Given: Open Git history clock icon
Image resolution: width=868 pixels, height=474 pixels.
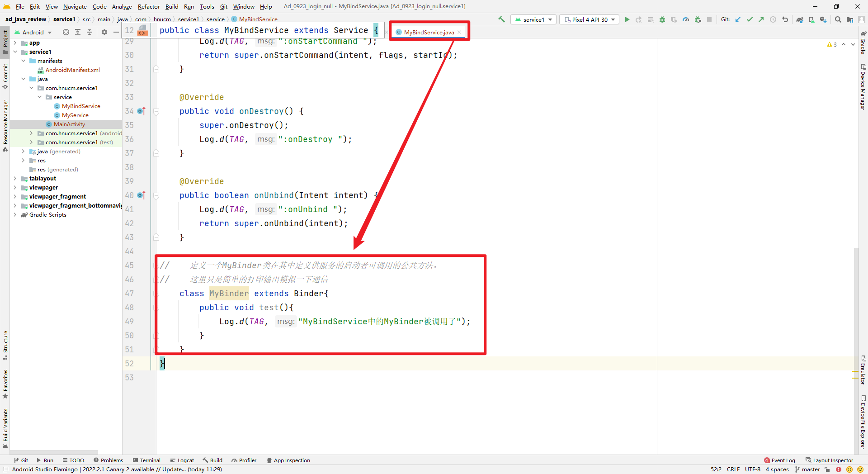Looking at the screenshot, I should tap(773, 19).
